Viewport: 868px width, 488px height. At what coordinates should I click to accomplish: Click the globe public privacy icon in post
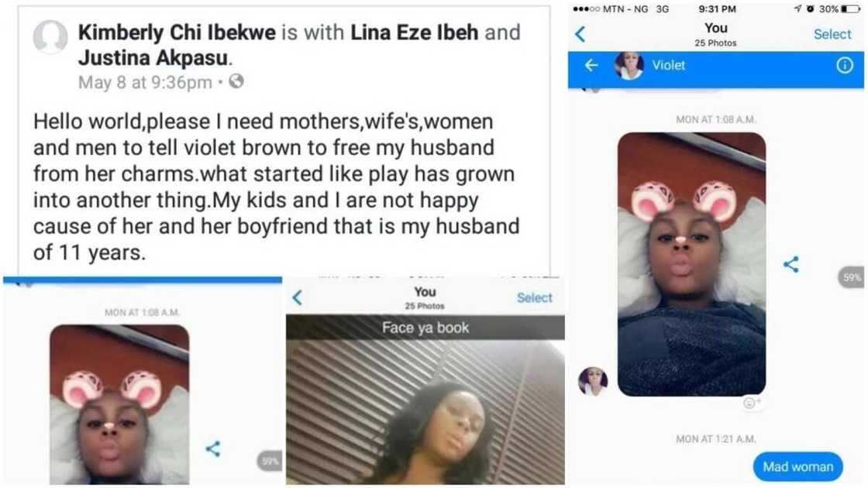click(236, 81)
